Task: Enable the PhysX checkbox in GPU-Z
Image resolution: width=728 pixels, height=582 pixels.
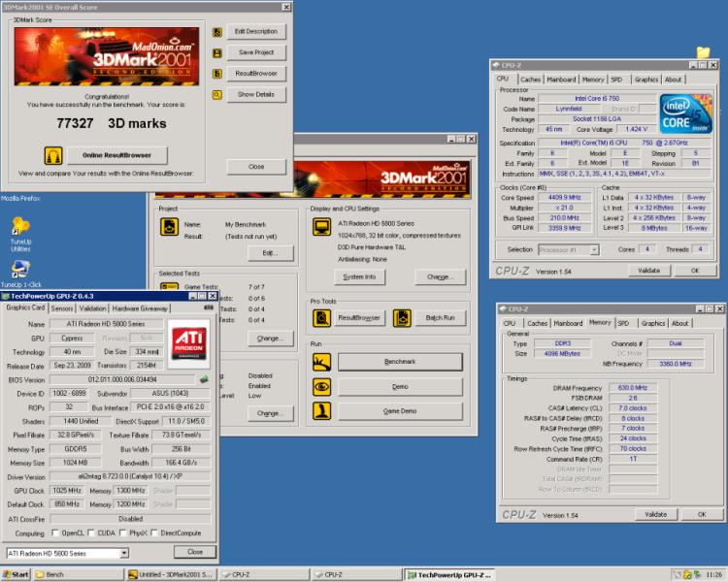Action: tap(122, 533)
